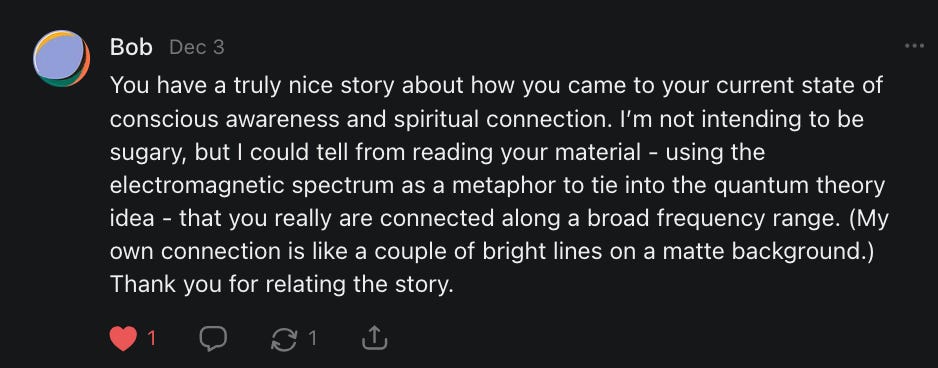938x368 pixels.
Task: Restack Bob's comment with the arrows icon
Action: (284, 339)
